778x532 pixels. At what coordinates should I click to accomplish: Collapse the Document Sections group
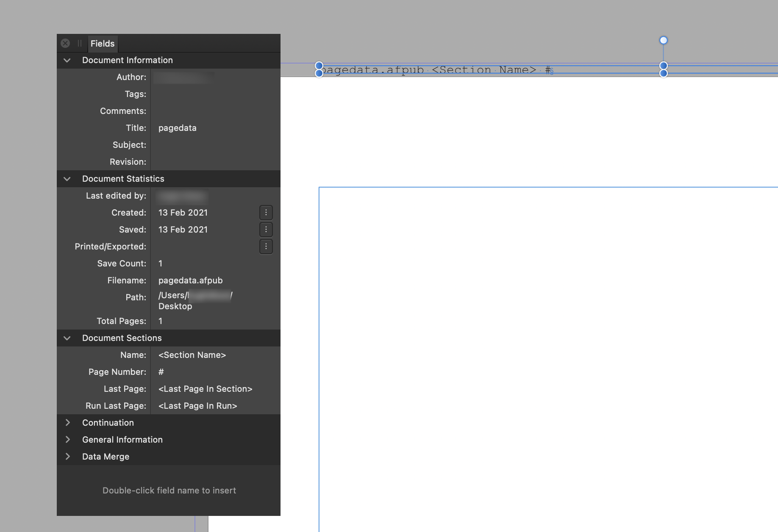pos(67,338)
